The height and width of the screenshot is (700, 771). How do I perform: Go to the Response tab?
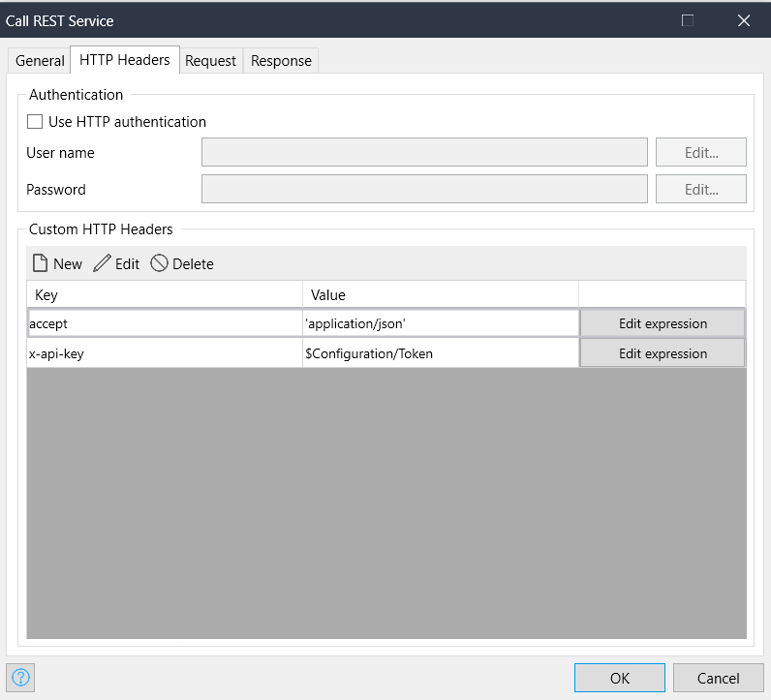coord(281,60)
